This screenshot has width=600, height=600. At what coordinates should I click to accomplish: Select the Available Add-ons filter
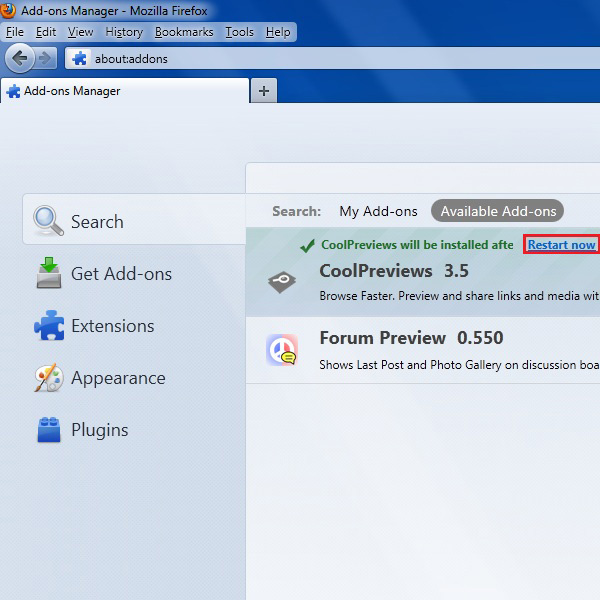[x=497, y=210]
